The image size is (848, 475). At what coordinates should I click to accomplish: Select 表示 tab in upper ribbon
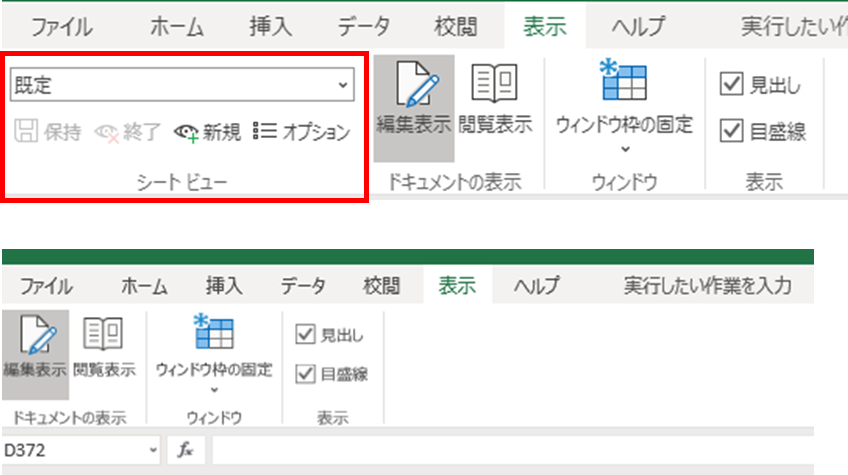point(545,27)
